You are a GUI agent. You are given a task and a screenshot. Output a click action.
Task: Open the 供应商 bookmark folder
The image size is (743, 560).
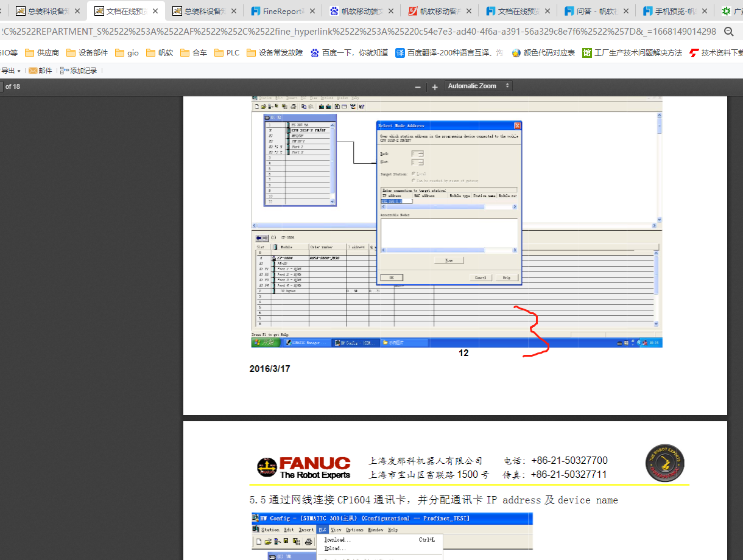[42, 53]
